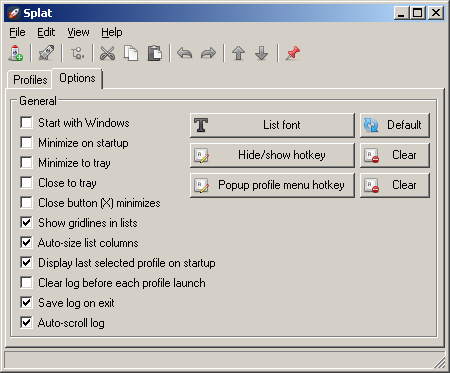Set the Hide/show hotkey
This screenshot has width=450, height=373.
tap(272, 155)
